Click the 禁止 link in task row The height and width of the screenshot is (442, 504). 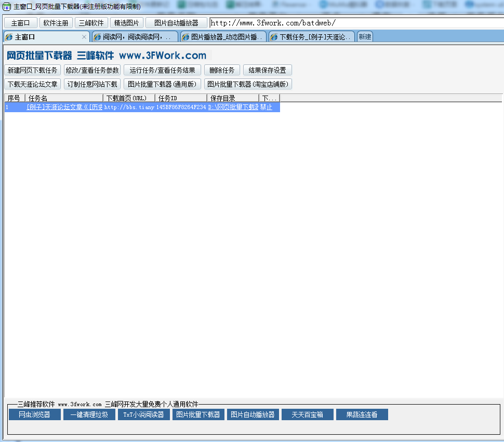[x=266, y=107]
